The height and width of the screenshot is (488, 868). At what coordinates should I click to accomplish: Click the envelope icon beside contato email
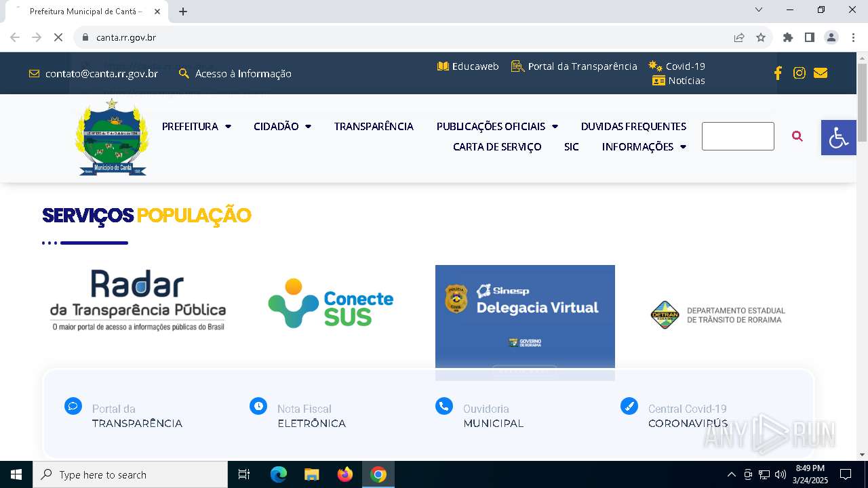[x=35, y=74]
